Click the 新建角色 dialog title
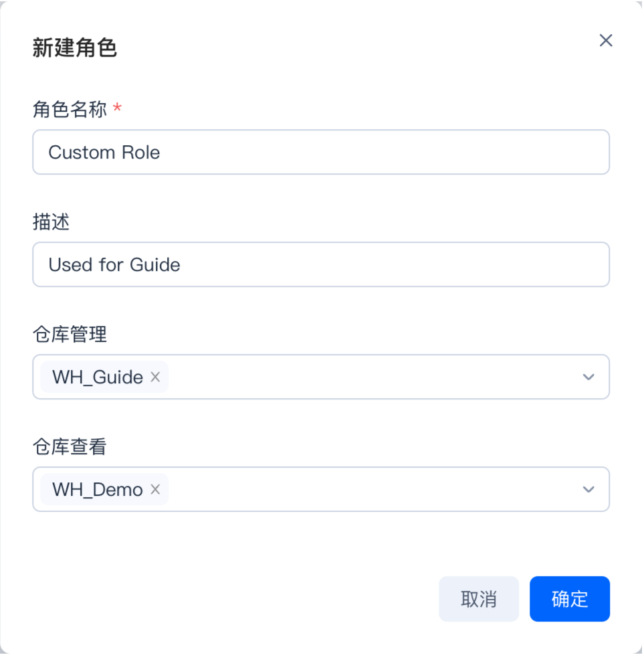 tap(75, 48)
